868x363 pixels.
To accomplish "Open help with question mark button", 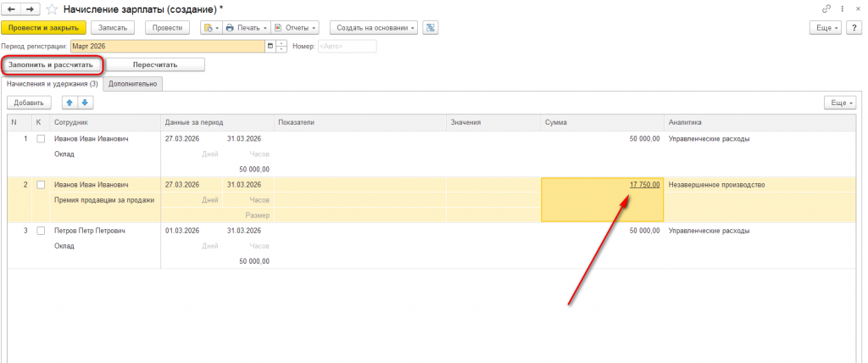I will [854, 28].
